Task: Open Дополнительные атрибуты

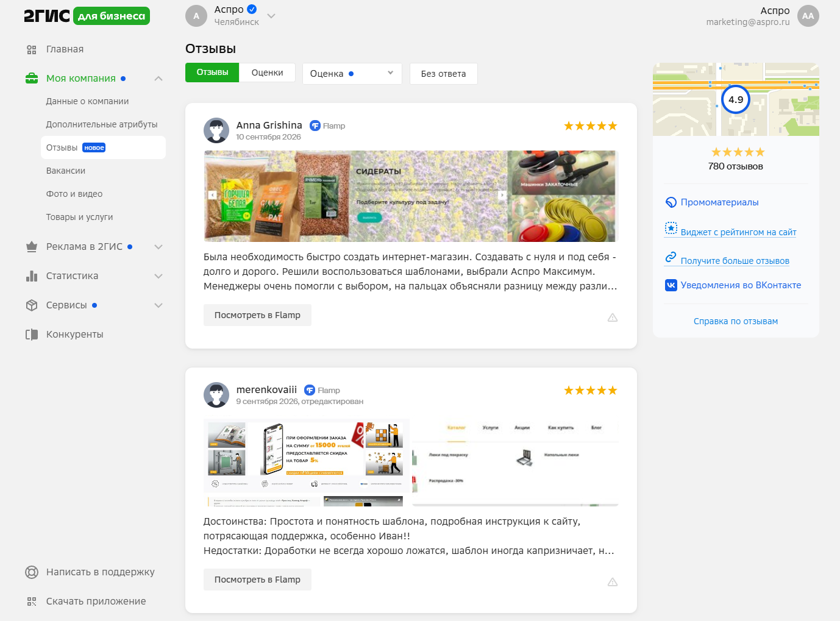Action: [102, 124]
